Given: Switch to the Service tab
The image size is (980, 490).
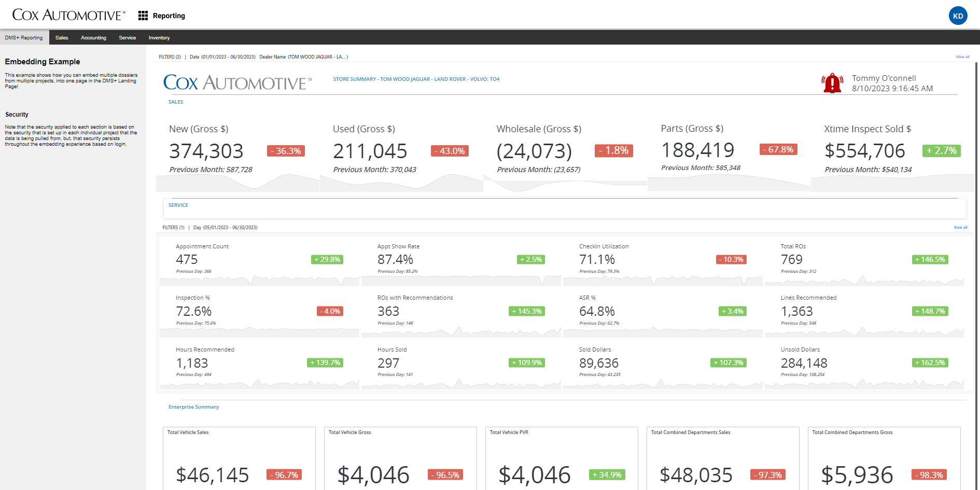Looking at the screenshot, I should pos(127,37).
